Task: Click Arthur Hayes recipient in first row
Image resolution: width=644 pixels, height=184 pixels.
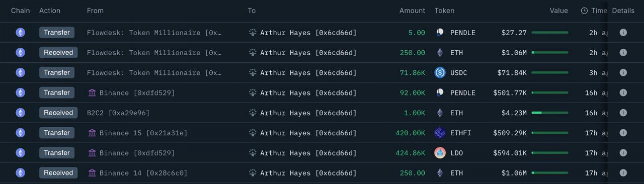Action: [x=308, y=33]
